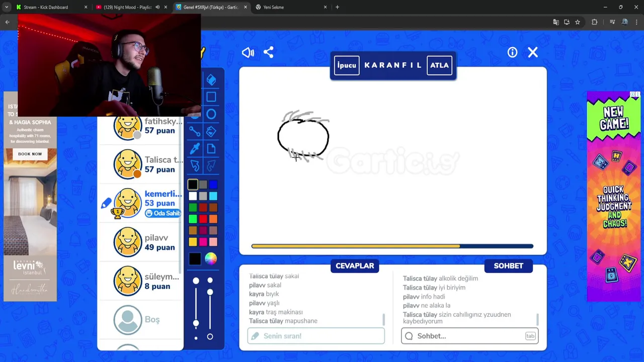Click the ATLA skip button

coord(439,65)
